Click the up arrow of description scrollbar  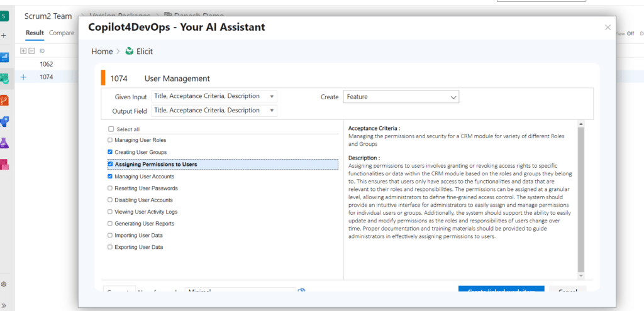point(580,124)
